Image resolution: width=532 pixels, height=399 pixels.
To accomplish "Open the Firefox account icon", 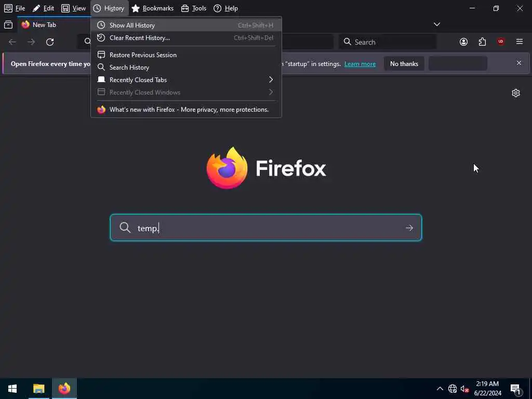I will [464, 42].
